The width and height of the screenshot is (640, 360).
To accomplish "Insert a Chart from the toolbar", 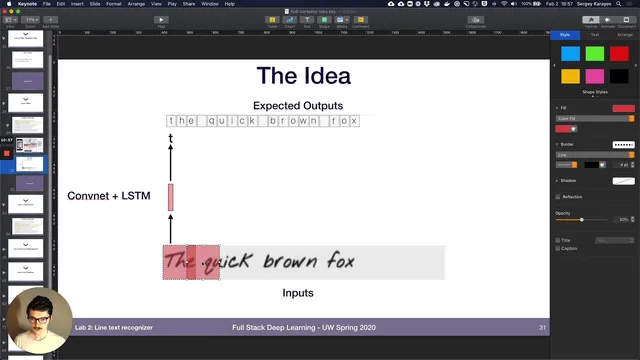I will coord(289,20).
